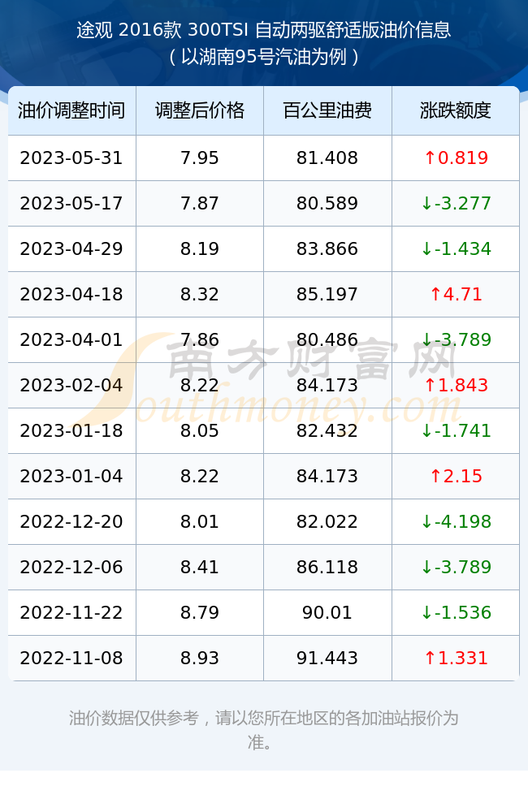This screenshot has width=528, height=812.
Task: Click the 调整后价格 column header
Action: (x=200, y=110)
